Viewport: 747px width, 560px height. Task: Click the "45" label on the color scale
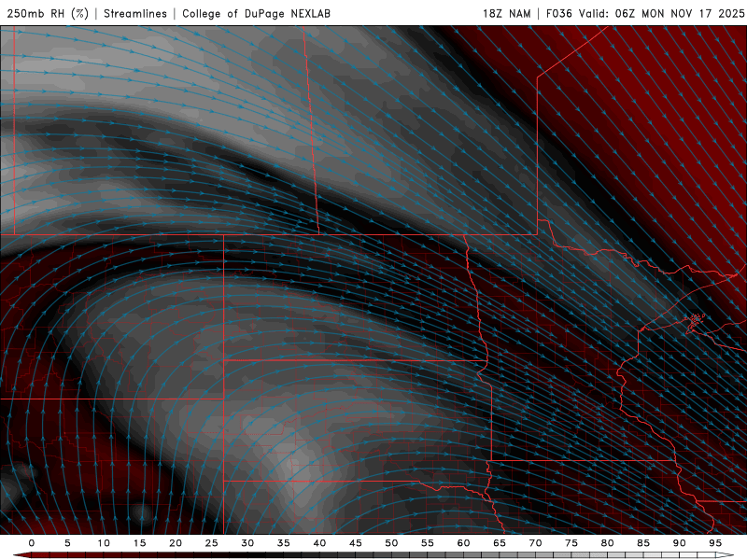(356, 543)
